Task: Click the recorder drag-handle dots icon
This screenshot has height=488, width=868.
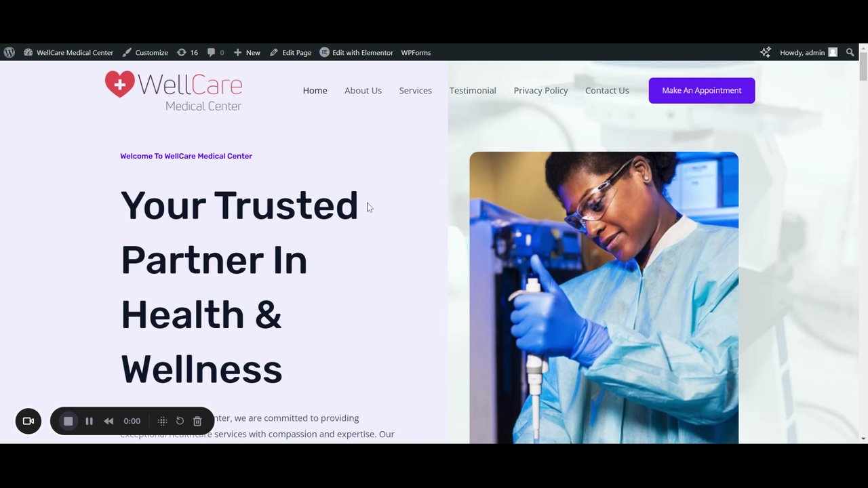Action: click(162, 421)
